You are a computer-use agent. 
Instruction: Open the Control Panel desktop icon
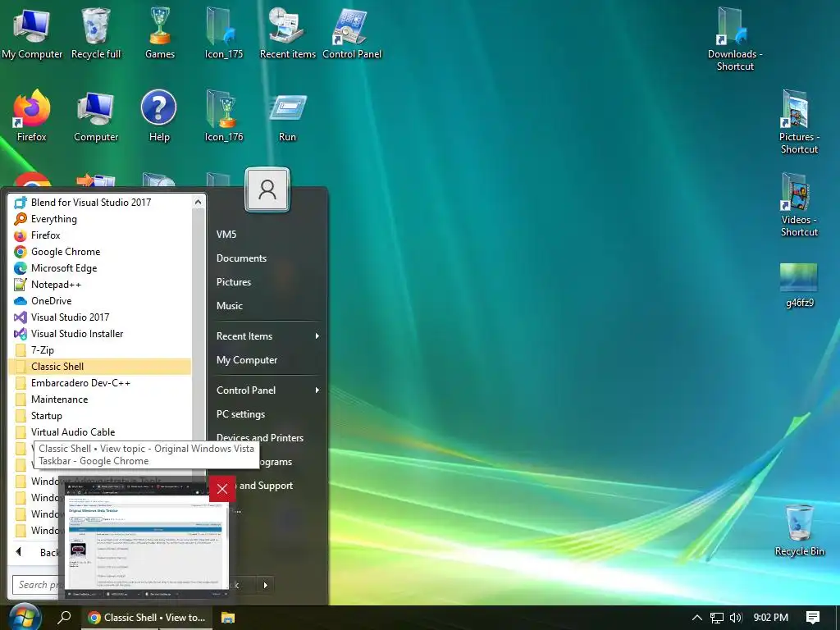coord(352,33)
